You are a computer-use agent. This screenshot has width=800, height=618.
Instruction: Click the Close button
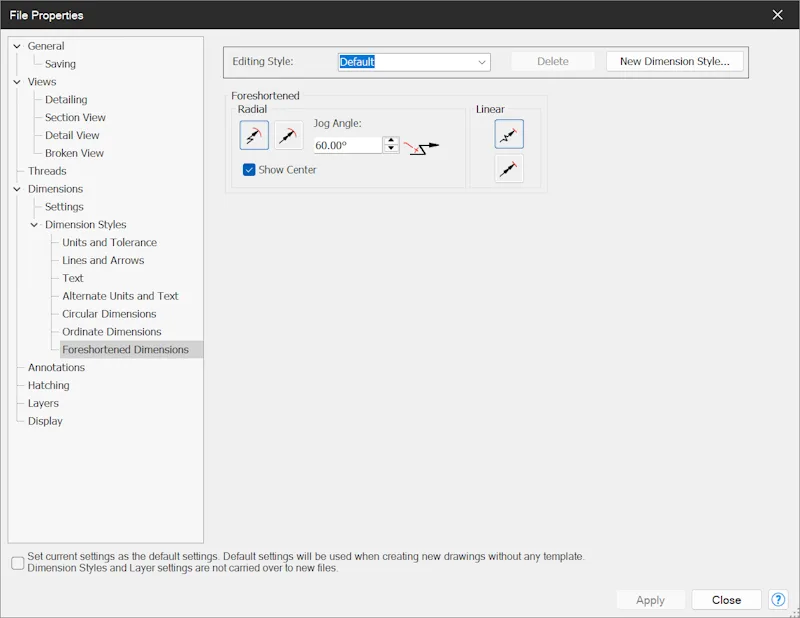726,600
